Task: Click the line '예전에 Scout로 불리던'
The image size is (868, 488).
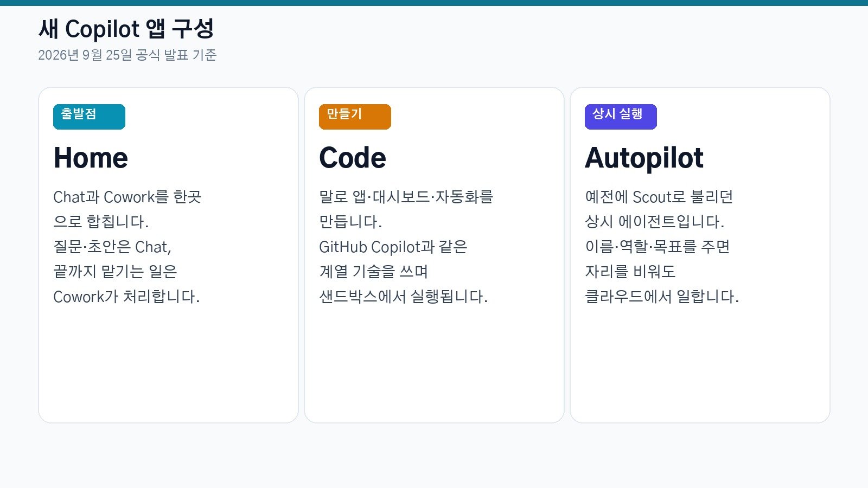Action: pos(659,197)
